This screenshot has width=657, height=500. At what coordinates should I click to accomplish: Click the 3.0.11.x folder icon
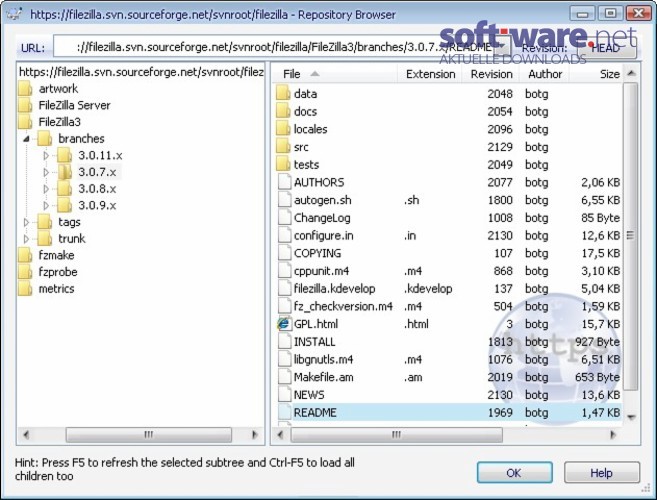(x=64, y=155)
